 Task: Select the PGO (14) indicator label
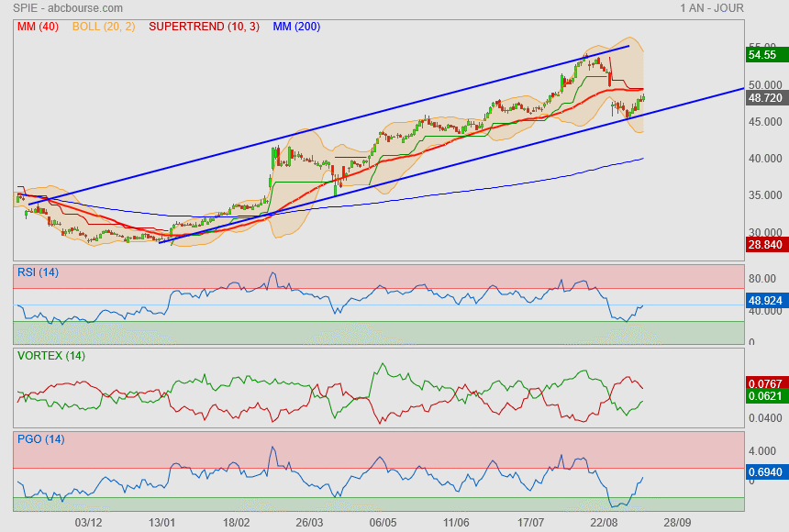(41, 438)
